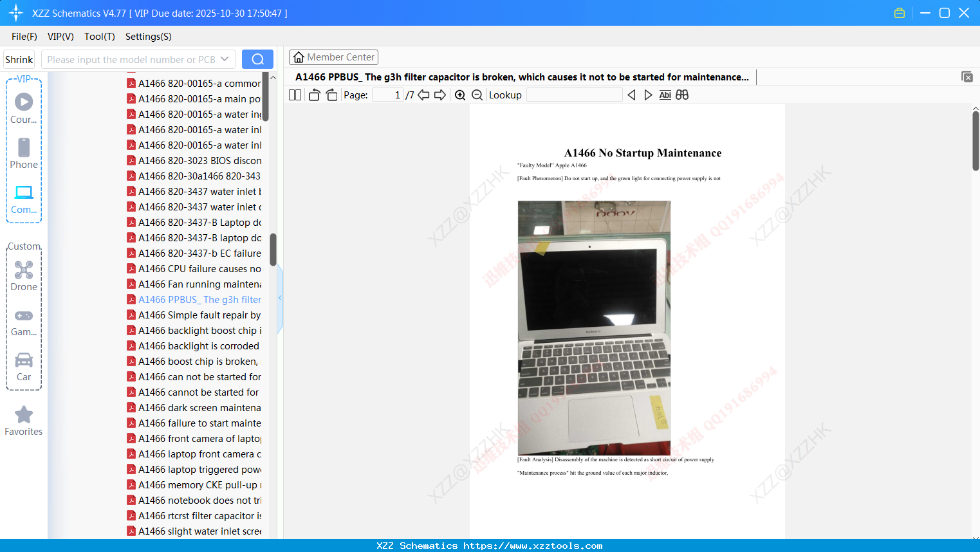Viewport: 980px width, 552px height.
Task: Find previous lookup result
Action: pyautogui.click(x=631, y=95)
